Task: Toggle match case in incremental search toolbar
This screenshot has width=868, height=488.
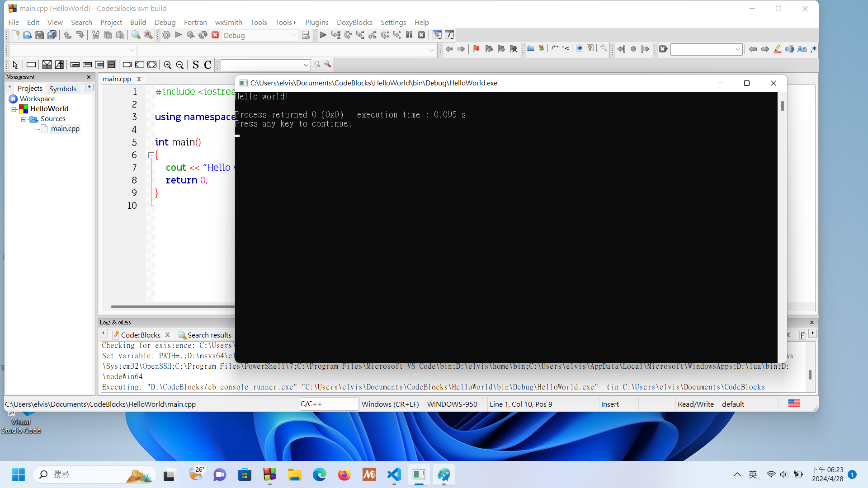Action: coord(802,49)
